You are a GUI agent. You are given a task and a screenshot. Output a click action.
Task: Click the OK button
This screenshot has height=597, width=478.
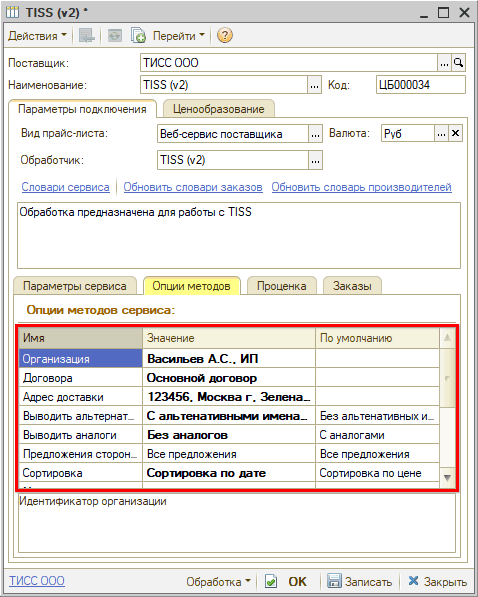297,582
